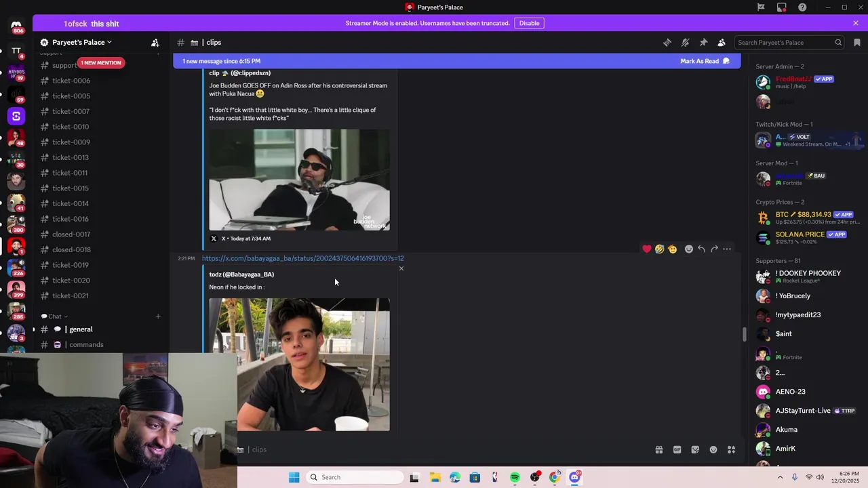This screenshot has width=868, height=488.
Task: Open the x.com babayagaa_ba status link
Action: pos(302,258)
